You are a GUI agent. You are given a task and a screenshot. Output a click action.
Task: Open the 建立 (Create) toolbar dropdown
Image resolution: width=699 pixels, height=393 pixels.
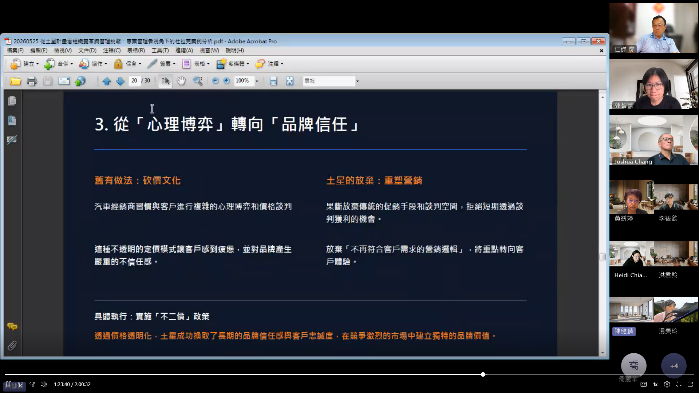tap(24, 64)
